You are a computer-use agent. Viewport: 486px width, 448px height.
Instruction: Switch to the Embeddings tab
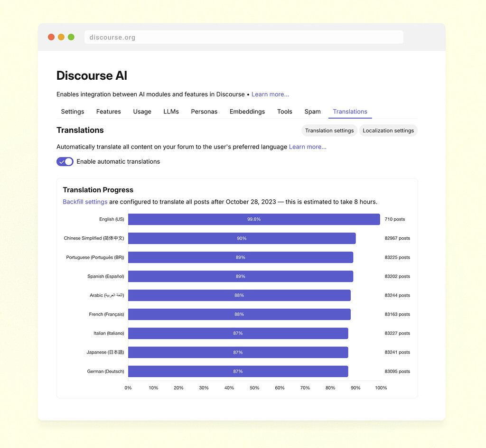click(247, 112)
